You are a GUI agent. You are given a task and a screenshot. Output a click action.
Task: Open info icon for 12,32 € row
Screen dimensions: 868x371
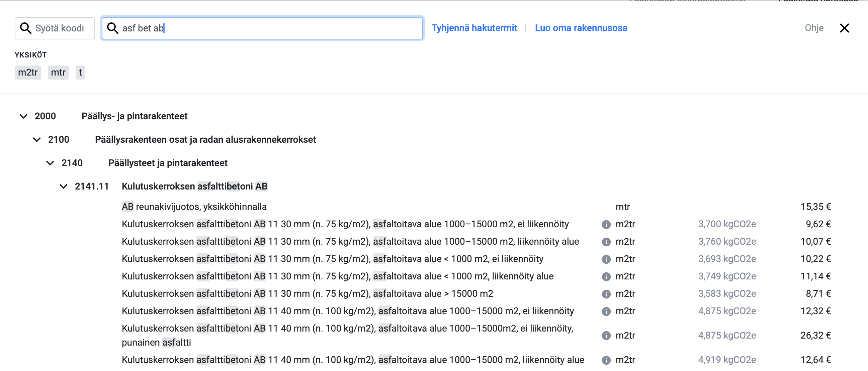click(606, 312)
